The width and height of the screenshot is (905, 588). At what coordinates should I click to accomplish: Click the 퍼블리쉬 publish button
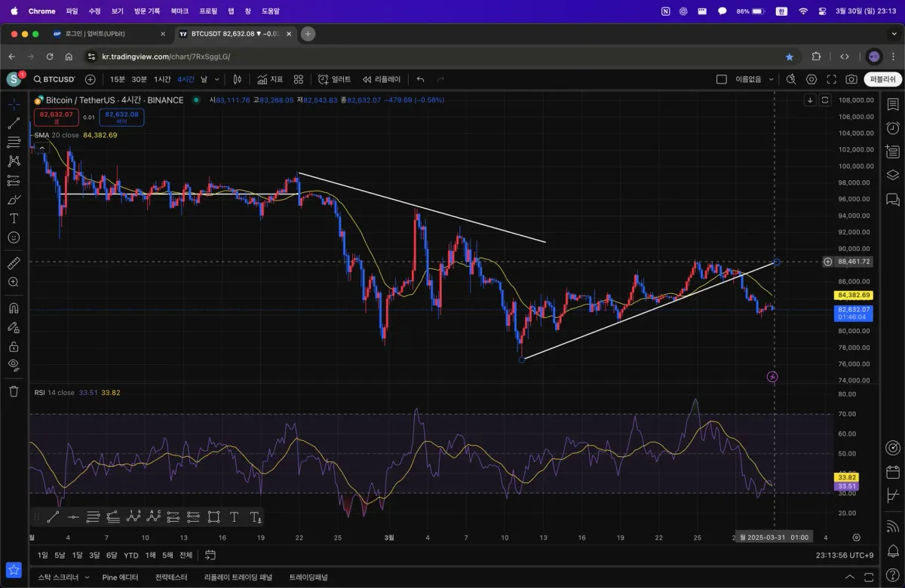[882, 79]
